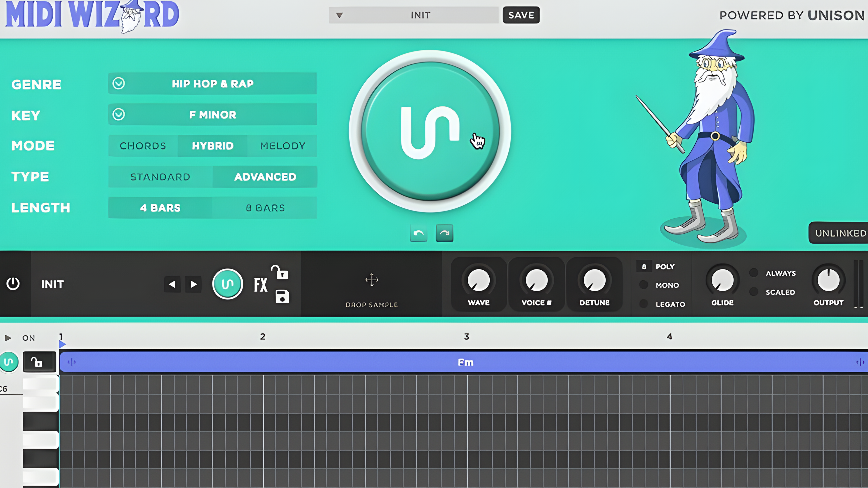Click the Glide knob
Viewport: 868px width, 488px height.
722,280
